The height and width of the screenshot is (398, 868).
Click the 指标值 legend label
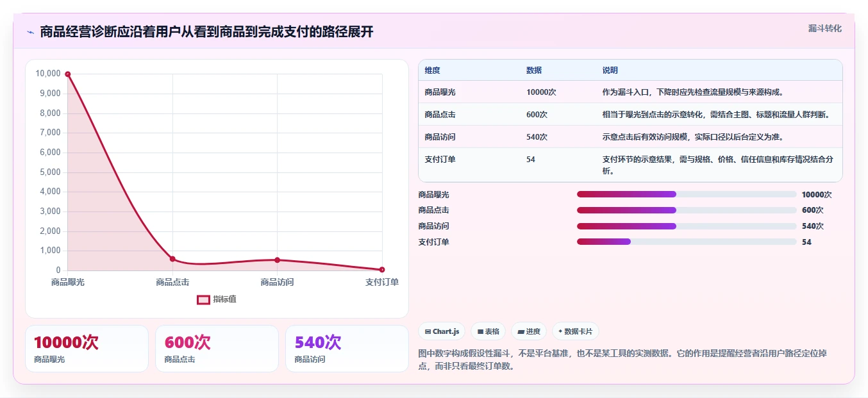click(225, 299)
